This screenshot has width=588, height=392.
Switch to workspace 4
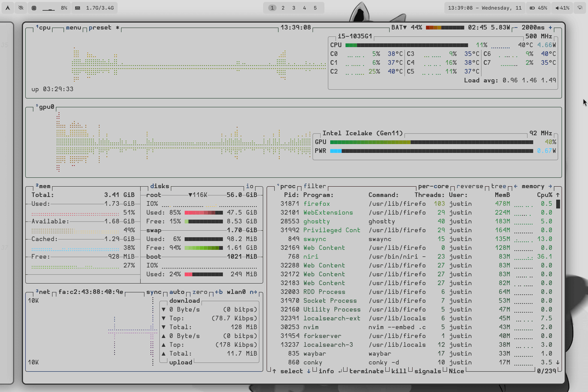[x=304, y=8]
